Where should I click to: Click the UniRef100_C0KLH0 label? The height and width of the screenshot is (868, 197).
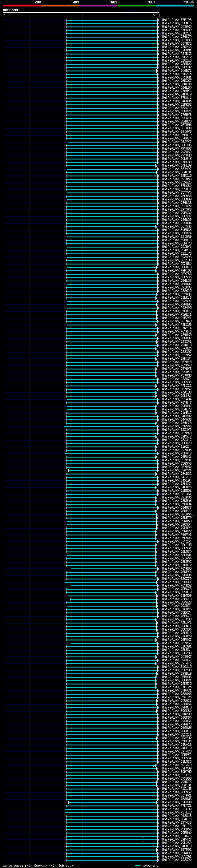pyautogui.click(x=176, y=84)
